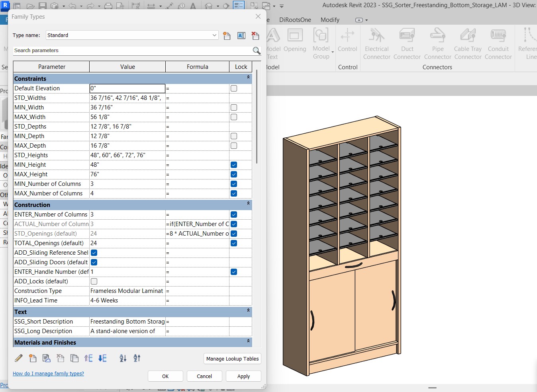This screenshot has width=537, height=392.
Task: Uncheck the ADD_Sliding Doors checkbox
Action: click(94, 262)
